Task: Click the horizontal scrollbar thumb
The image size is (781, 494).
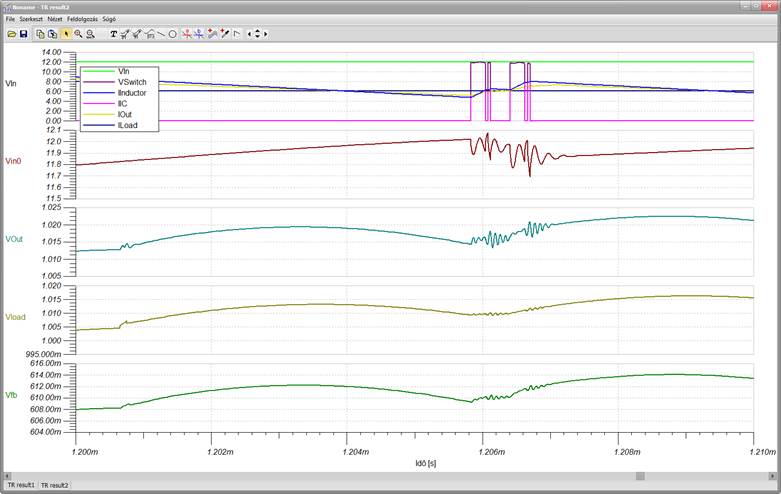Action: click(640, 477)
